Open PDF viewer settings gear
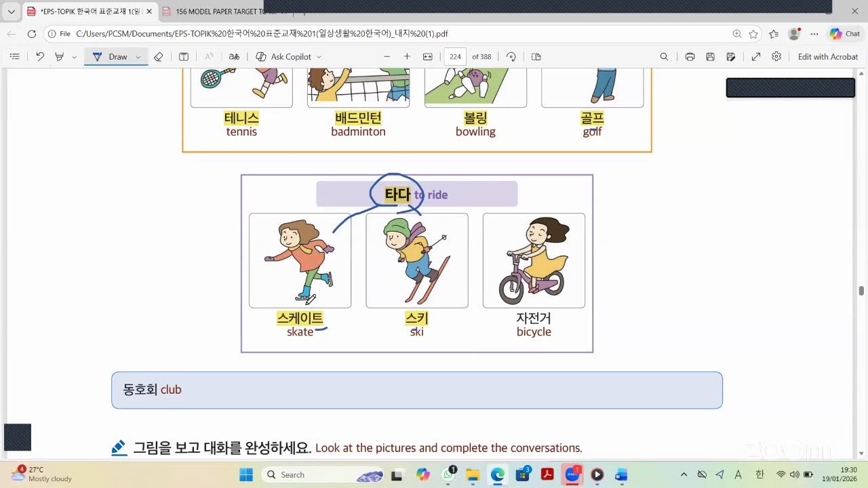This screenshot has height=488, width=868. coord(776,57)
